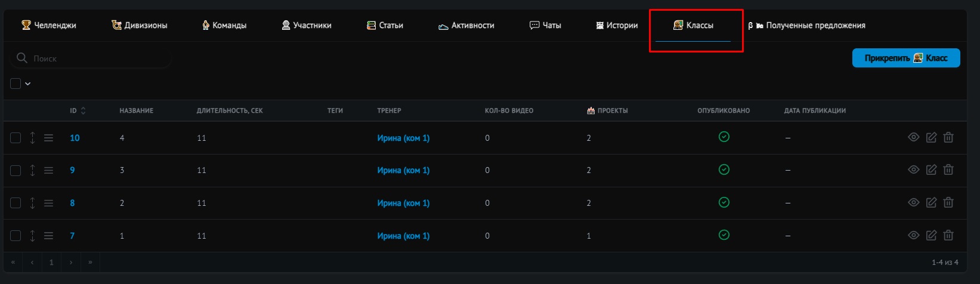Image resolution: width=980 pixels, height=284 pixels.
Task: Toggle the select-all checkbox above table
Action: [x=16, y=84]
